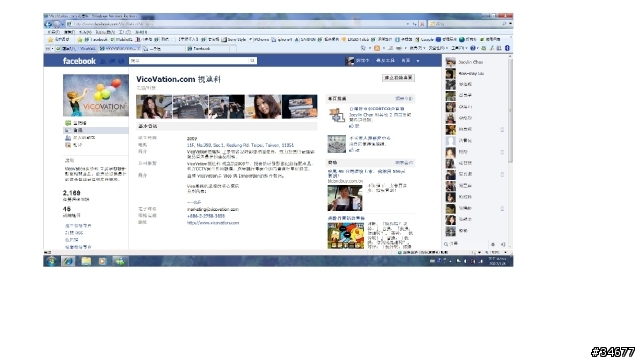Click the magnifier icon in Facebook search box

click(x=252, y=61)
